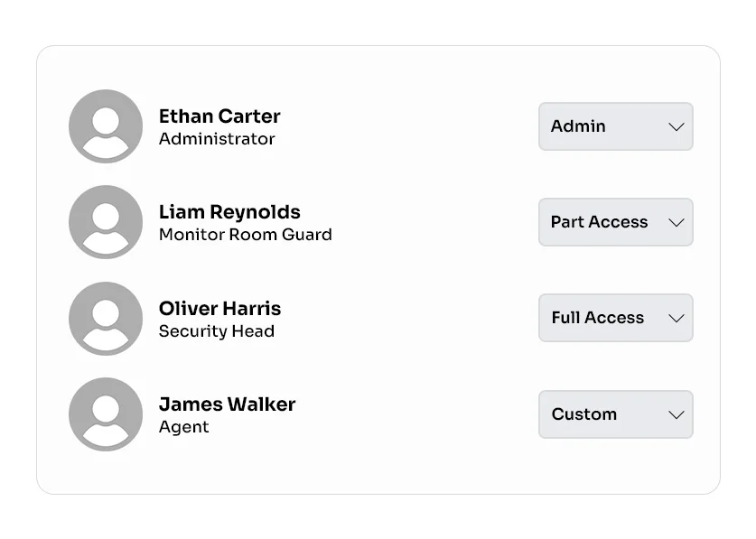
Task: Open the Full Access dropdown
Action: pos(615,318)
